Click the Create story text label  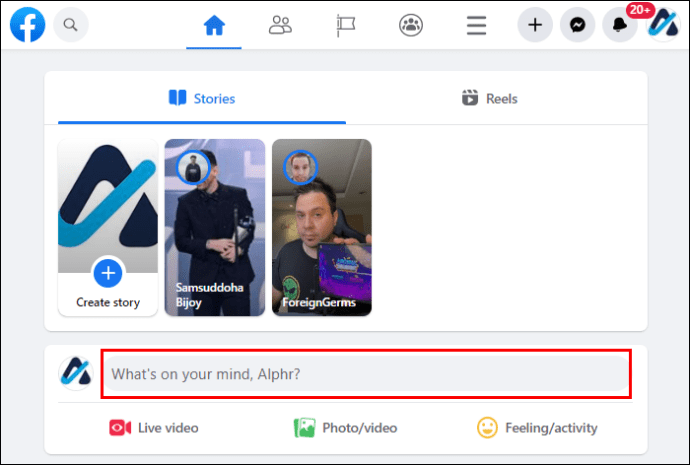pos(108,302)
